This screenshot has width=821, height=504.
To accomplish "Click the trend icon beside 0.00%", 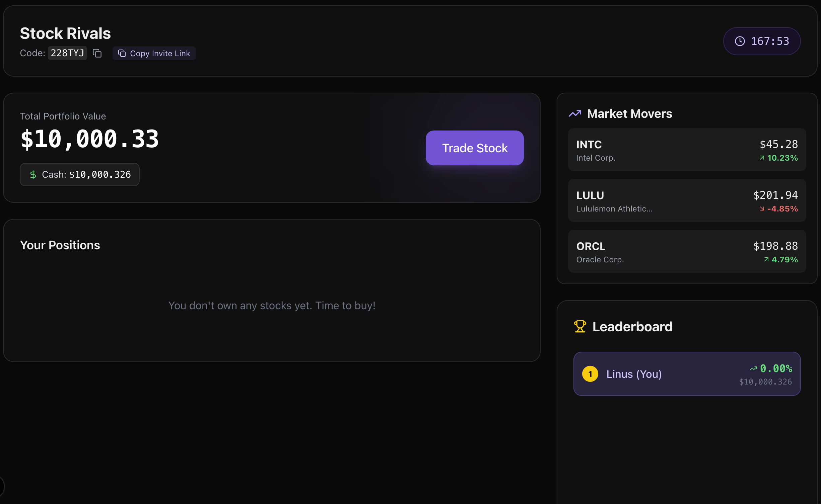I will tap(753, 369).
